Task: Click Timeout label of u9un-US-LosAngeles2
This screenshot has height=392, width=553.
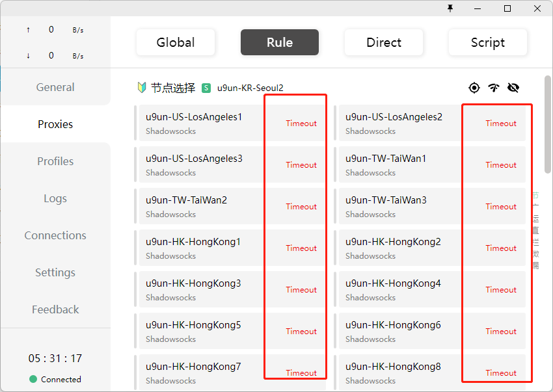Action: (501, 124)
